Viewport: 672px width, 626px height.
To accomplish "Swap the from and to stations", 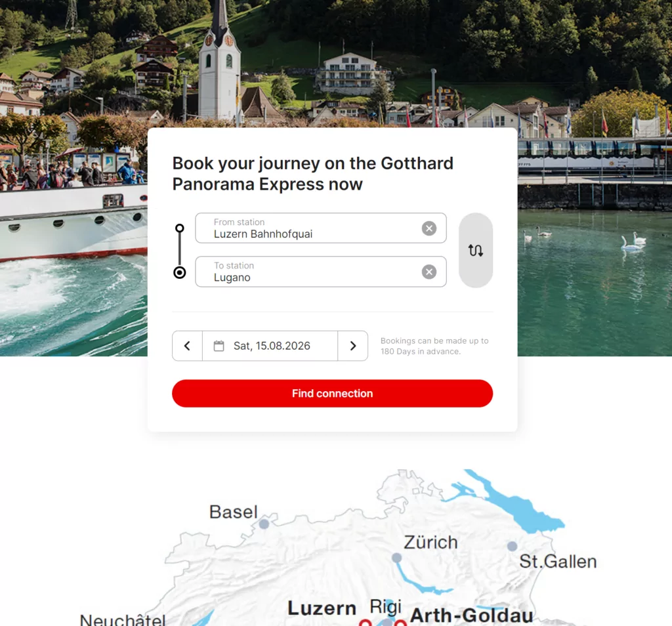I will (x=476, y=250).
